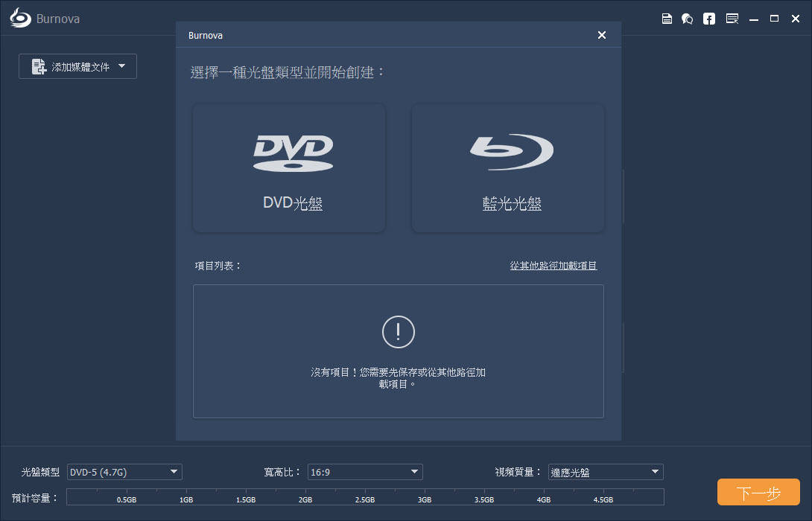Maximize the Burnova window
Viewport: 812px width, 521px height.
click(774, 19)
